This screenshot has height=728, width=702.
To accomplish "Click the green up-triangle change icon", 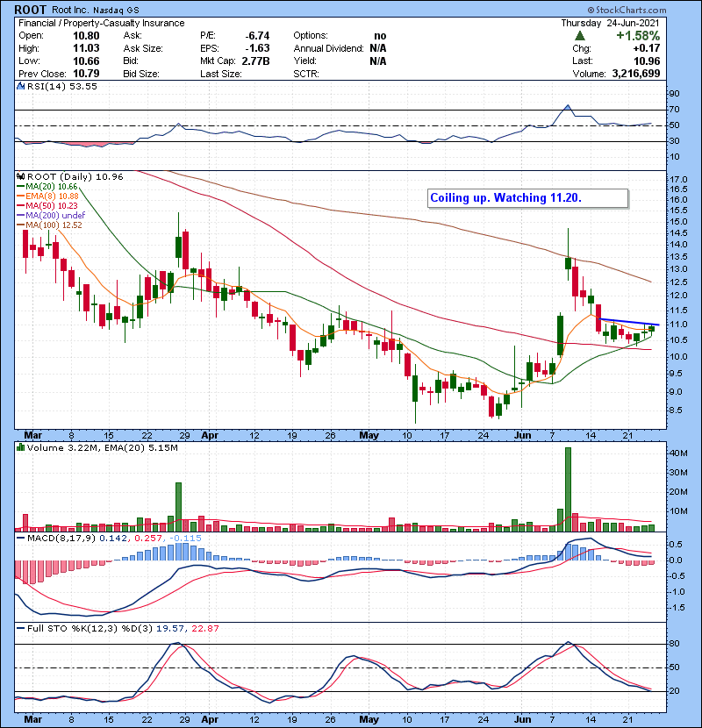I will 579,36.
